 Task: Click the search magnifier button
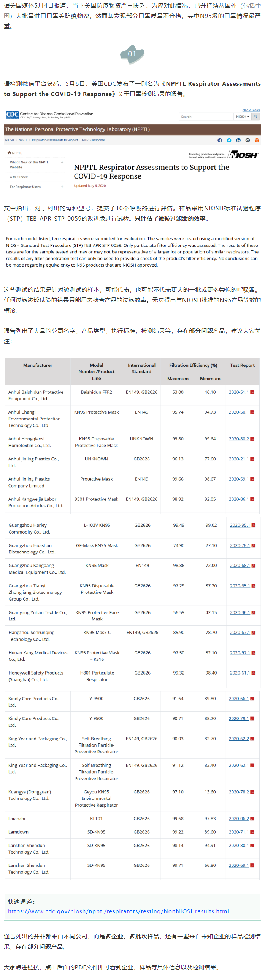256,117
